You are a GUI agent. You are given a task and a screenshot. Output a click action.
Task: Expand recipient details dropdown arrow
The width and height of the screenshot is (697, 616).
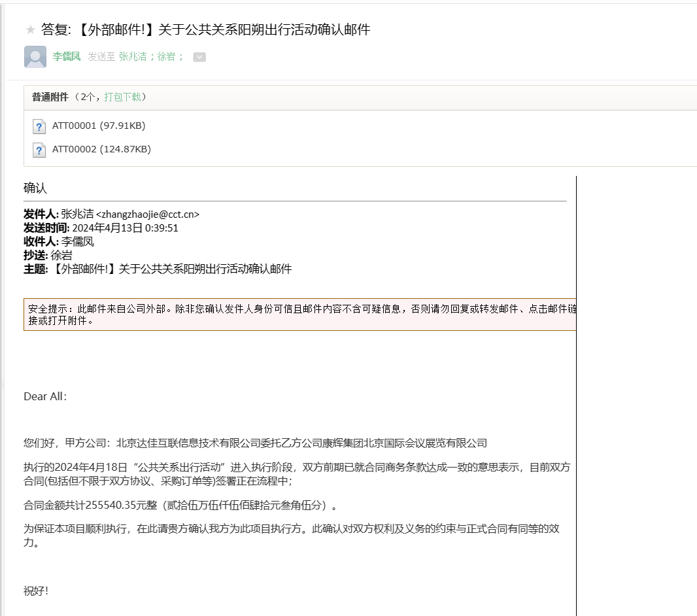(x=199, y=57)
